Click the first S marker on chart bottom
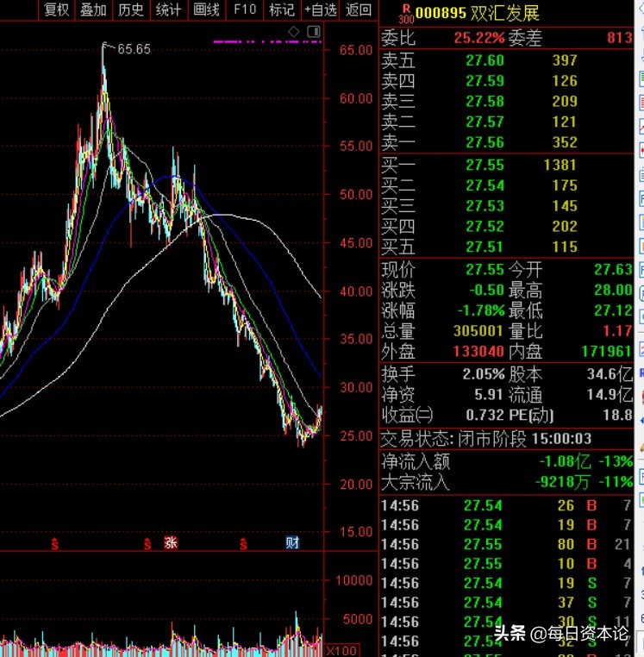The height and width of the screenshot is (657, 644). pos(54,543)
